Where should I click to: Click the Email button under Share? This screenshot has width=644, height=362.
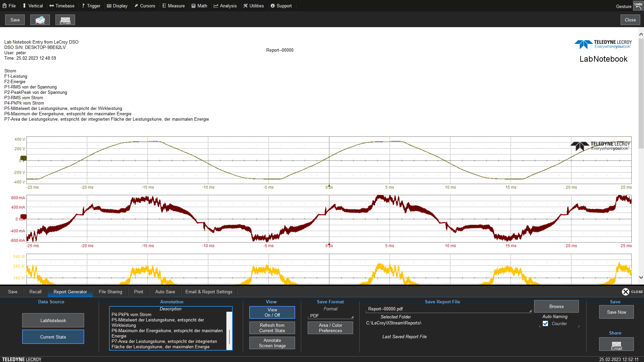pyautogui.click(x=616, y=344)
